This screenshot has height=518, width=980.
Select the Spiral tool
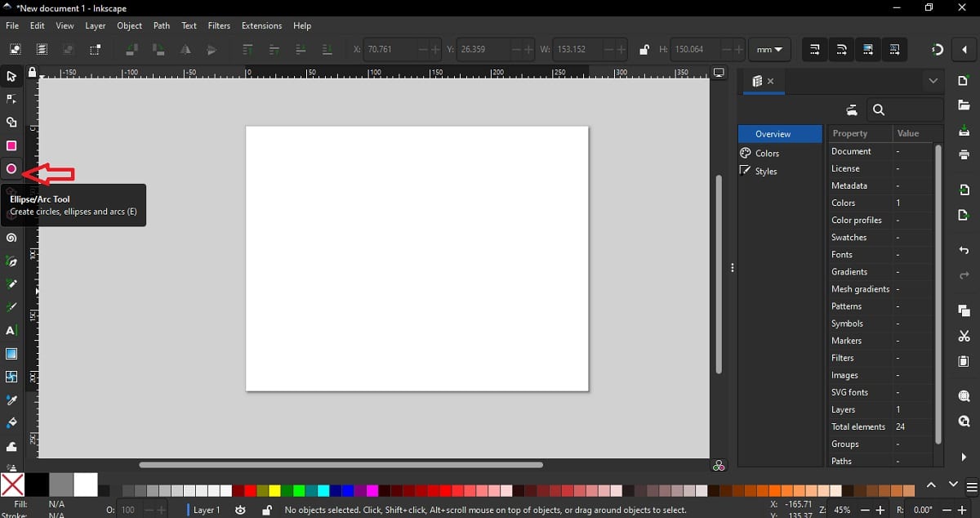click(x=11, y=238)
